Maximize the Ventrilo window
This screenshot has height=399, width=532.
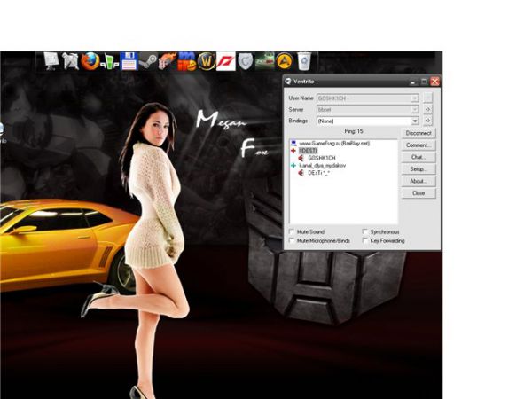tap(424, 82)
